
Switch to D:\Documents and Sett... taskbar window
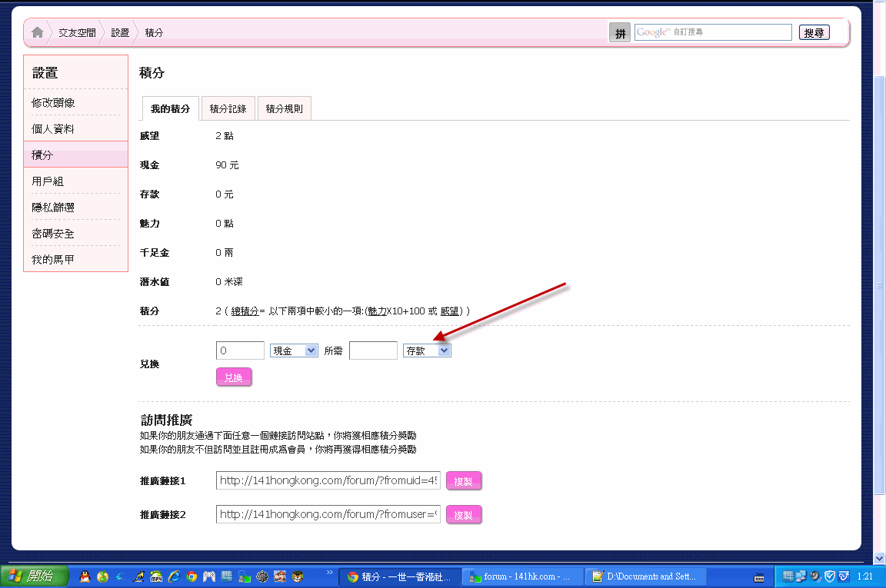(645, 576)
